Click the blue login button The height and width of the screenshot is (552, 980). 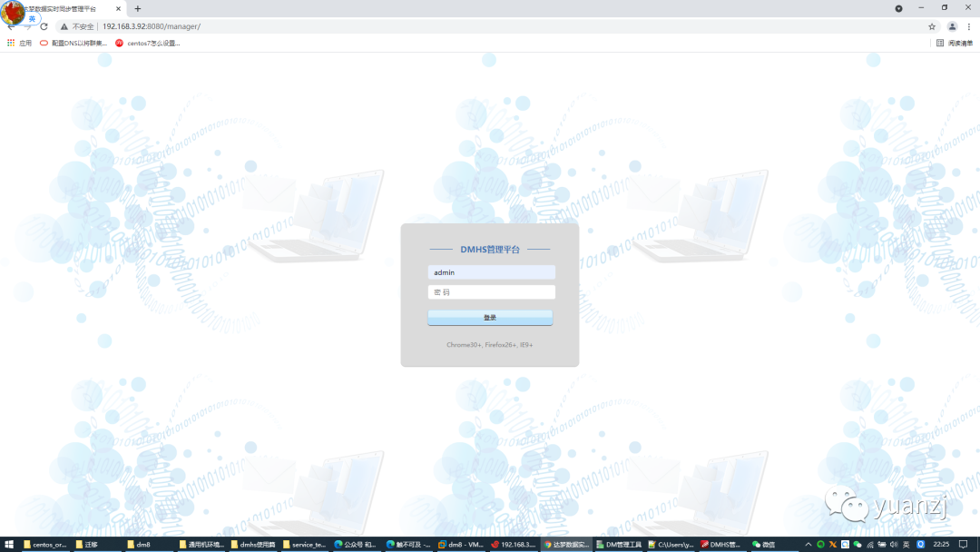pos(490,318)
